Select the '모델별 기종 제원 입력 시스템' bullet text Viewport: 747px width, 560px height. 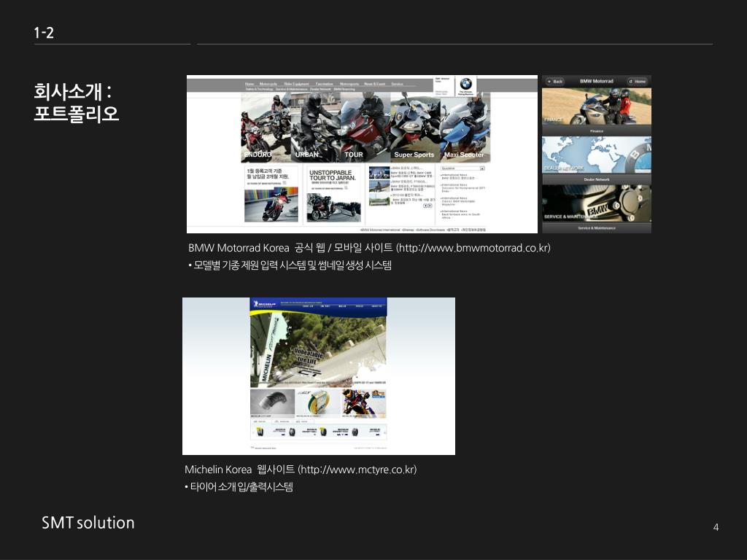[249, 265]
